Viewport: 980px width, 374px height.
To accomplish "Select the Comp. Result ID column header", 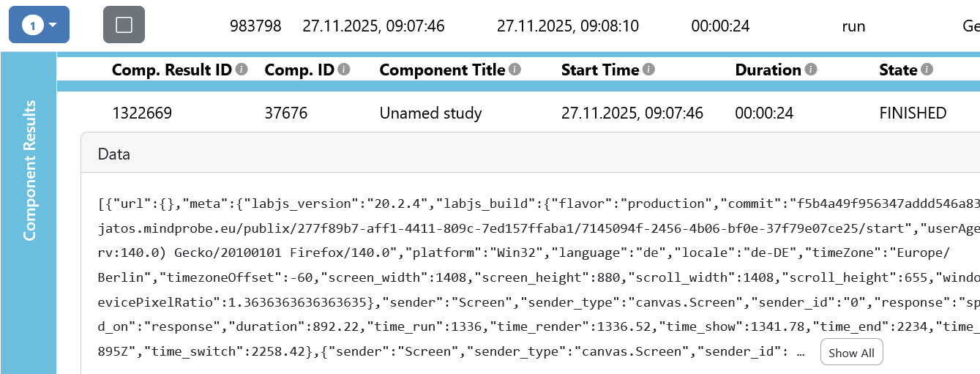I will click(171, 70).
